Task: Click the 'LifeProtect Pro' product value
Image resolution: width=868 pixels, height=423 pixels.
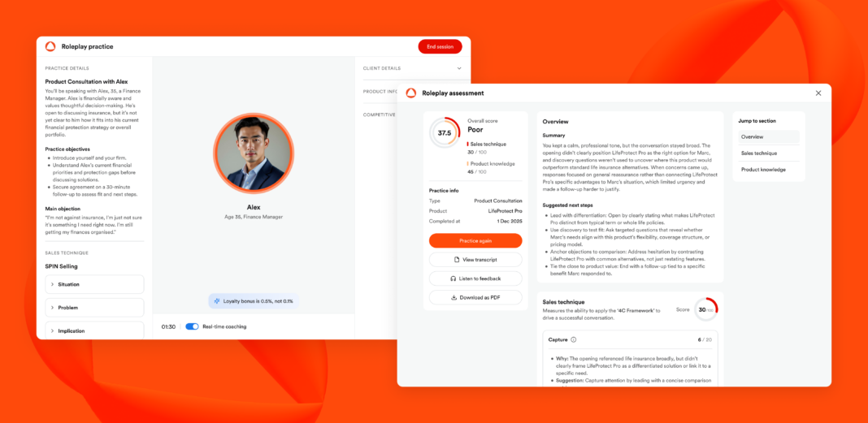Action: point(505,211)
